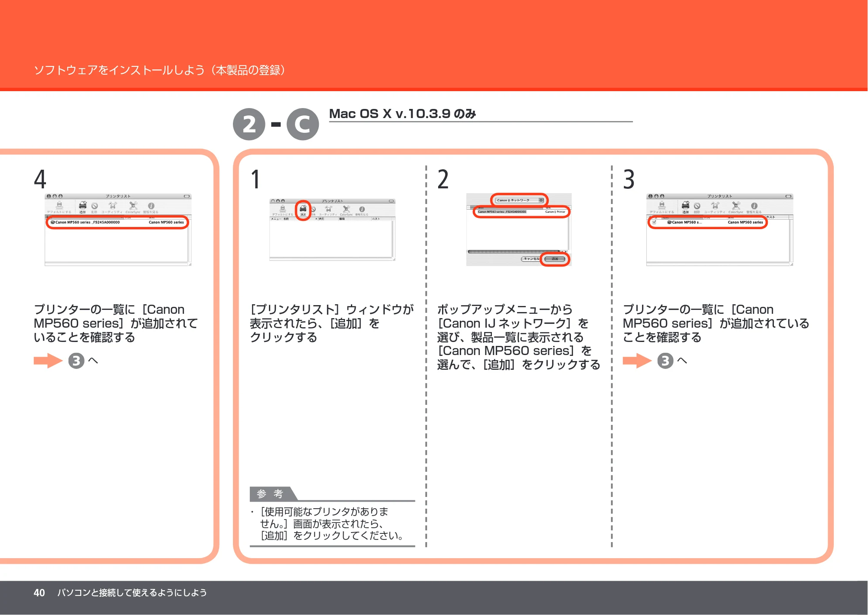Screen dimensions: 868x615
Task: Click 削除 delete icon in step 4 window
Action: point(94,207)
